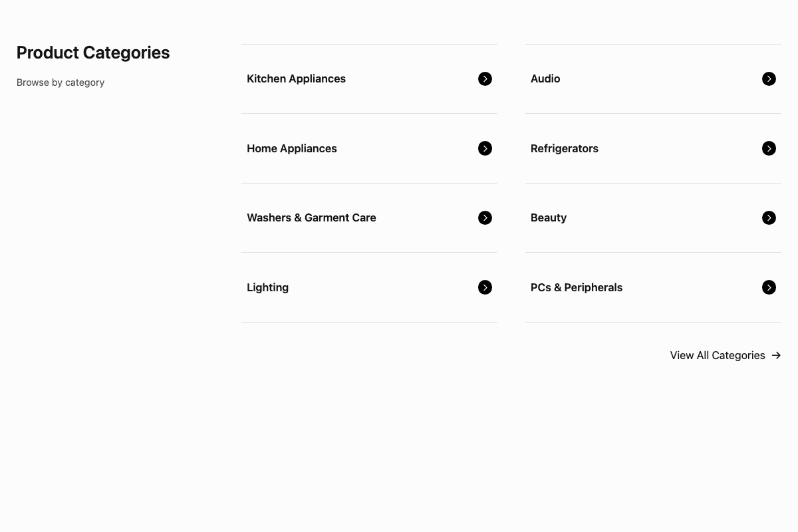Open PCs & Peripherals category
The width and height of the screenshot is (798, 532).
pos(577,287)
